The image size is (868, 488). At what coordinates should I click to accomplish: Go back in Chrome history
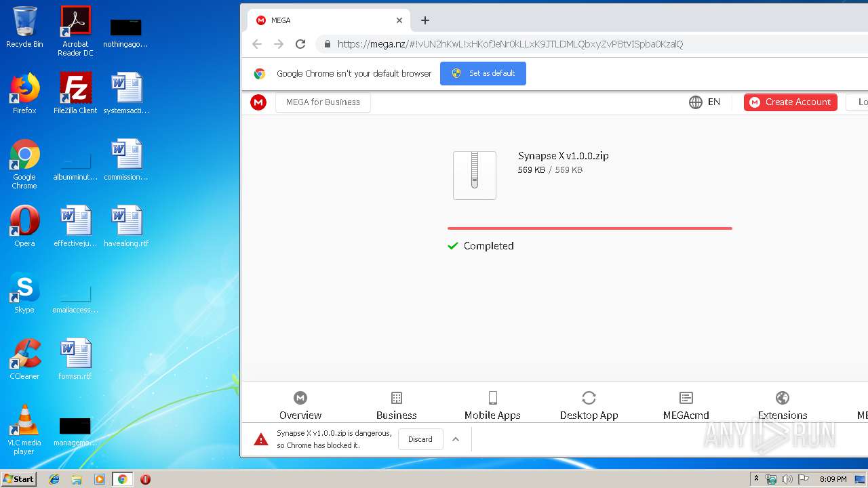coord(257,44)
